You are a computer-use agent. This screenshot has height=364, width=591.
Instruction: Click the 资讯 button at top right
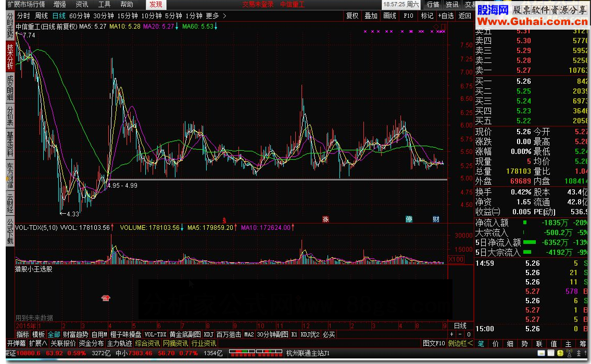[x=452, y=5]
